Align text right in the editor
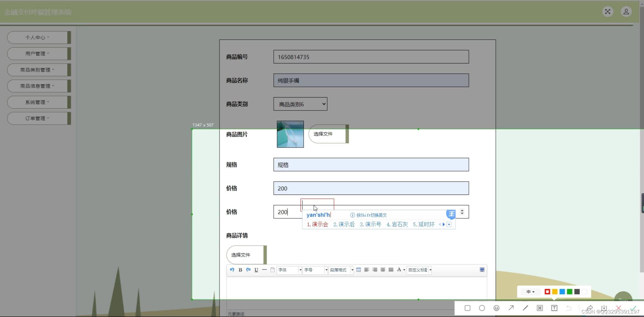 click(x=375, y=270)
